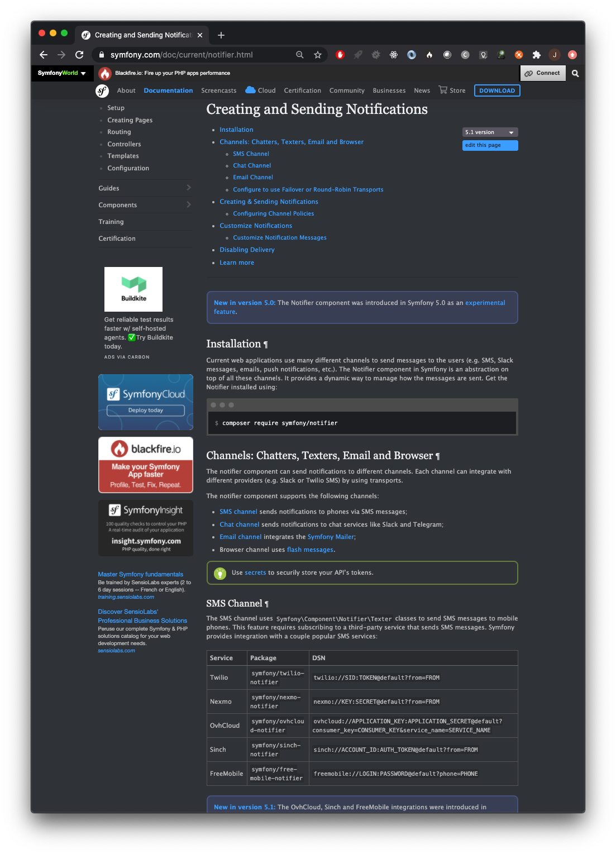Open the Certification top menu item
The image size is (616, 854).
click(302, 90)
